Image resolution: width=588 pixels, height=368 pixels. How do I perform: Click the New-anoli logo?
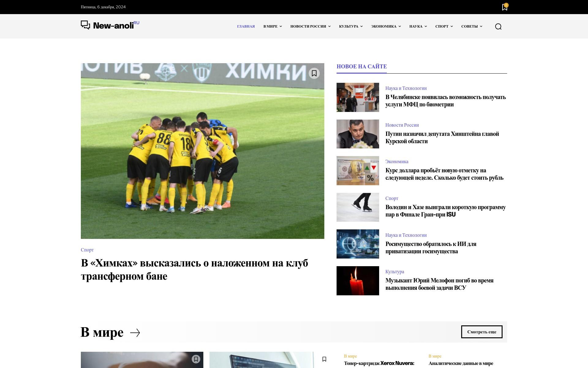click(110, 25)
